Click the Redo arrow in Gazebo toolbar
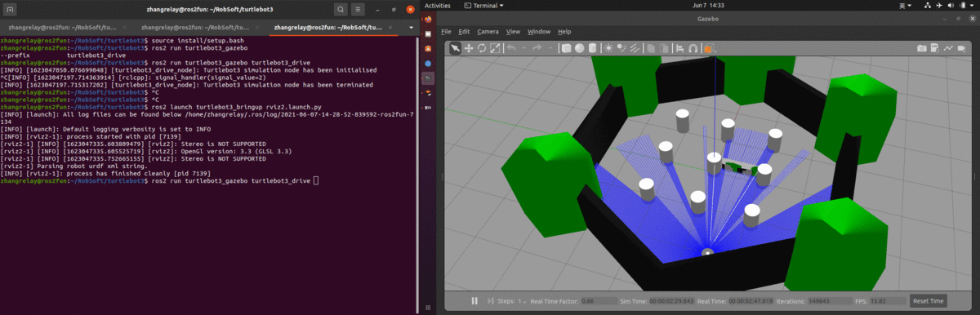 click(x=537, y=48)
